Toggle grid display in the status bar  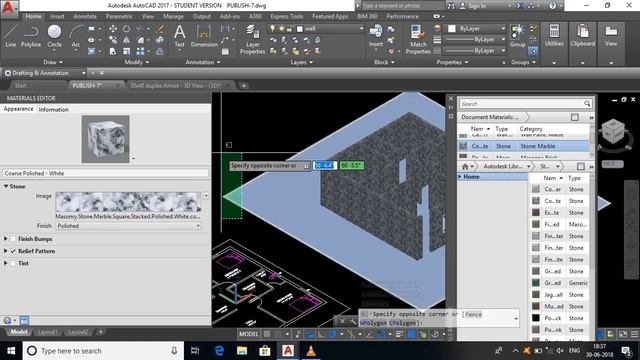(267, 334)
